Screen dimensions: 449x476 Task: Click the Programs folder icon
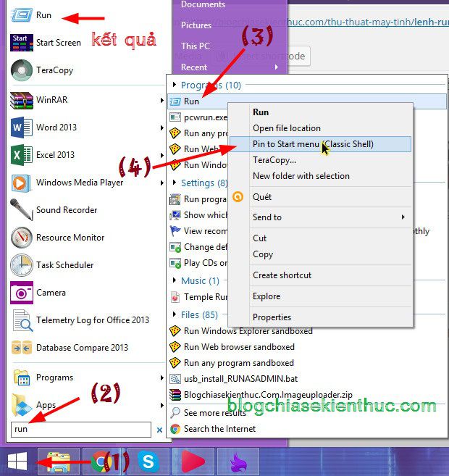tap(22, 377)
